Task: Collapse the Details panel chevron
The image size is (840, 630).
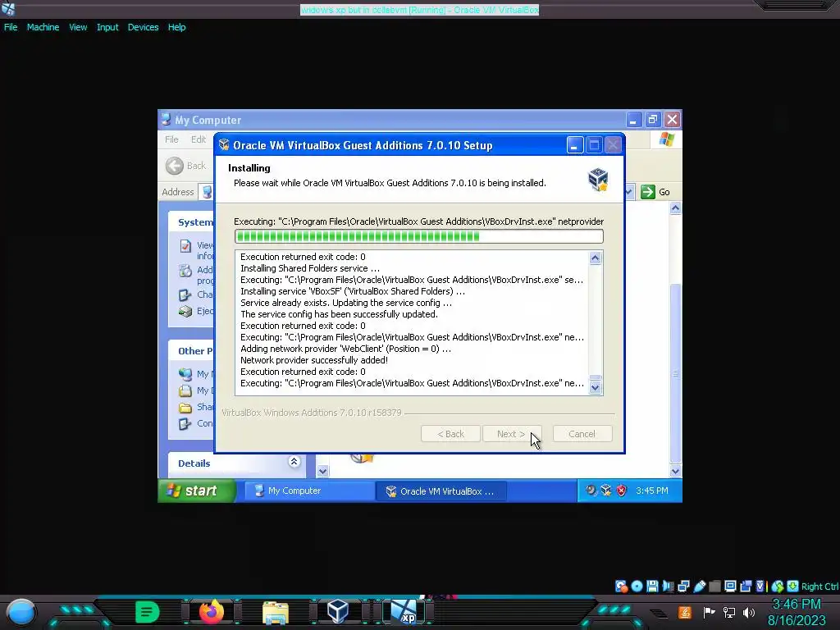Action: coord(294,462)
